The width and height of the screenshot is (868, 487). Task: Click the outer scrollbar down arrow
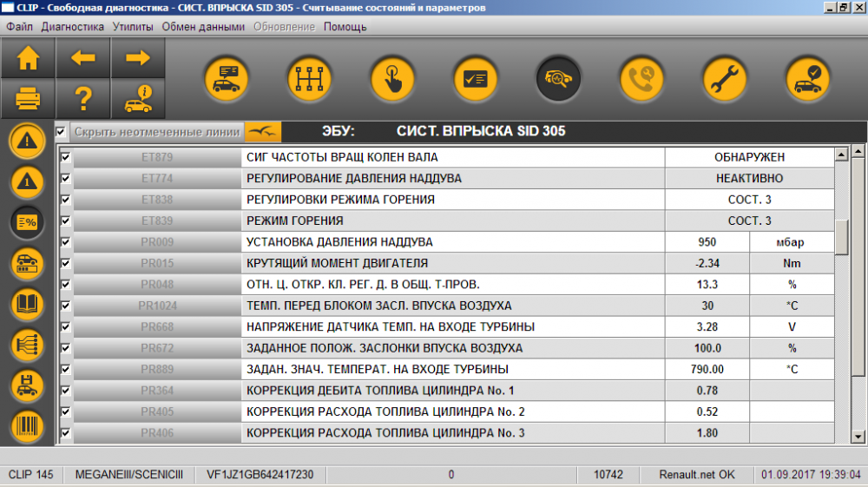[x=858, y=437]
